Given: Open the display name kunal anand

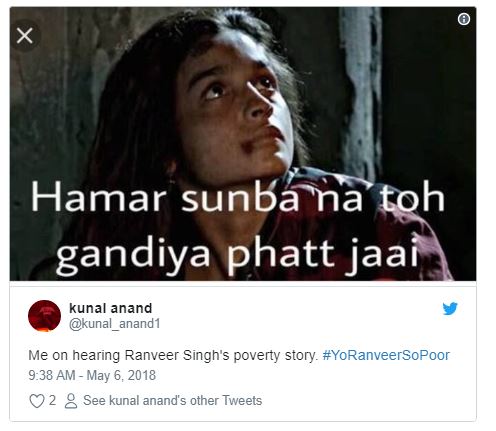Looking at the screenshot, I should point(111,308).
